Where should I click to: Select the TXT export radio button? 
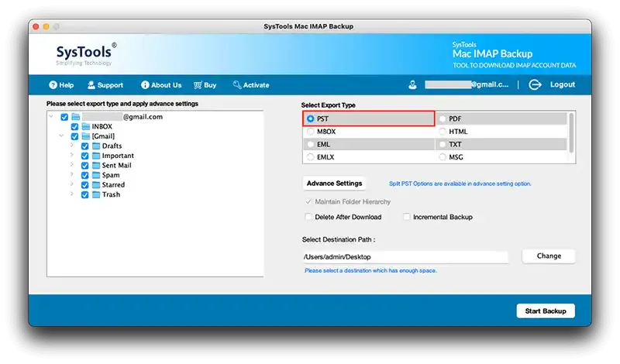(443, 144)
